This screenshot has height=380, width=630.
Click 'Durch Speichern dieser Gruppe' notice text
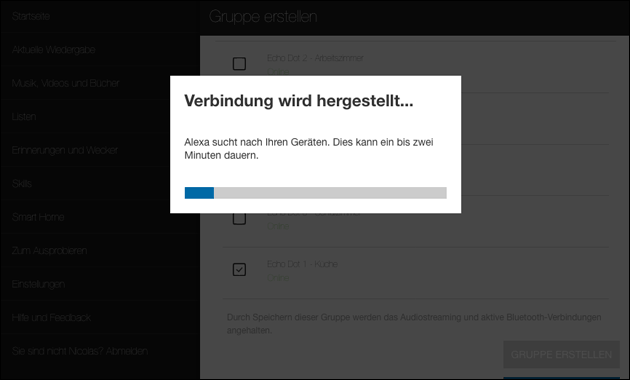point(414,324)
